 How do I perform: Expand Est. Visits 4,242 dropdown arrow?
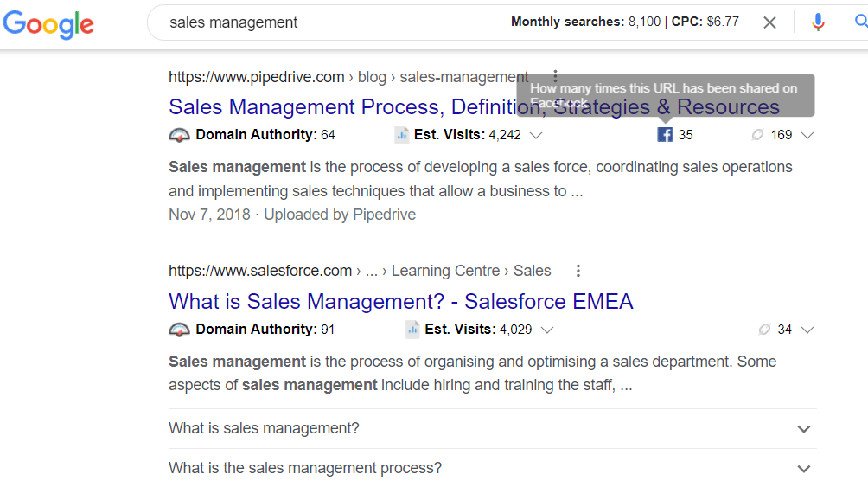pyautogui.click(x=536, y=135)
